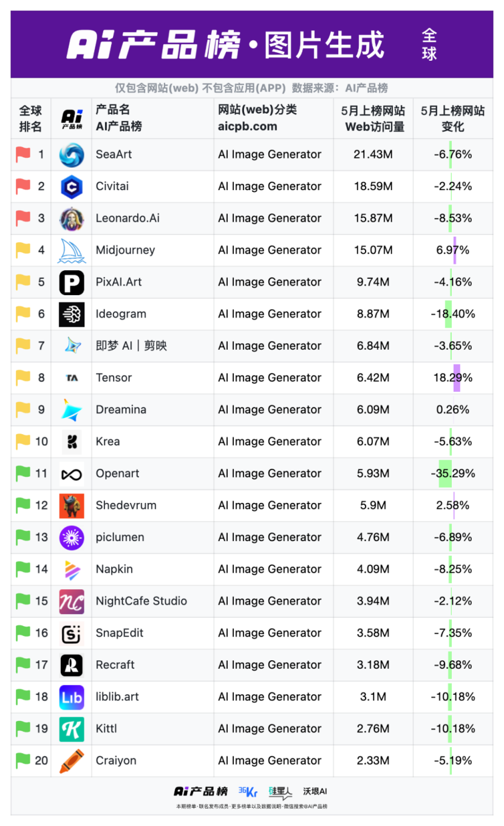Screen dimensions: 504x826
Task: Click the 36Kr logo in footer
Action: tap(248, 791)
